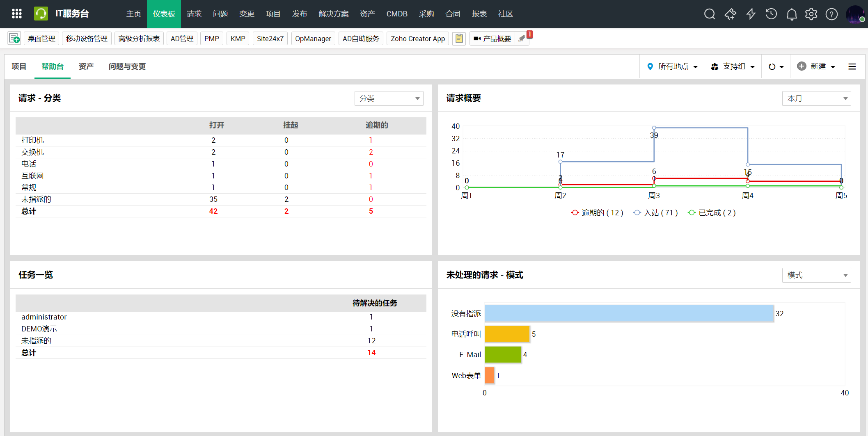Toggle the 逾期的 ( 12 ) legend series
Viewport: 868px width, 436px height.
(x=597, y=212)
